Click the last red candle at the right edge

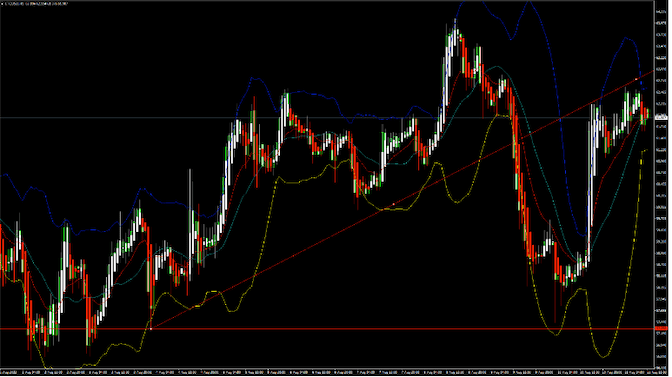tap(646, 114)
